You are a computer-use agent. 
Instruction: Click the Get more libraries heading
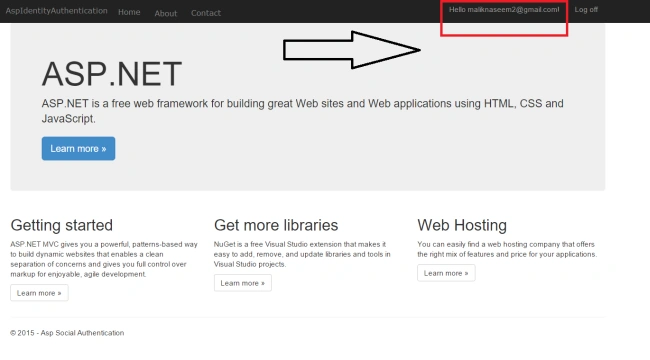pyautogui.click(x=276, y=225)
